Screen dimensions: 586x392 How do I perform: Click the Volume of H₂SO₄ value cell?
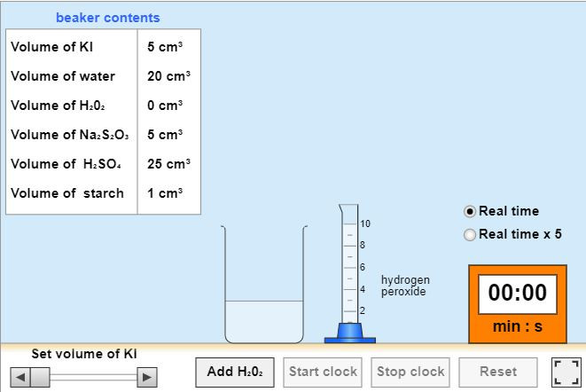coord(168,164)
